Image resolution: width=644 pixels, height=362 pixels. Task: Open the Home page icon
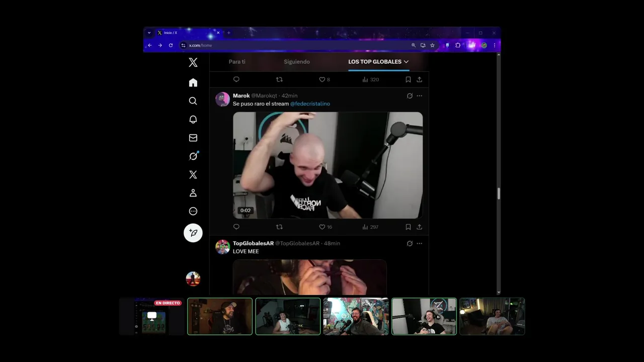point(193,82)
